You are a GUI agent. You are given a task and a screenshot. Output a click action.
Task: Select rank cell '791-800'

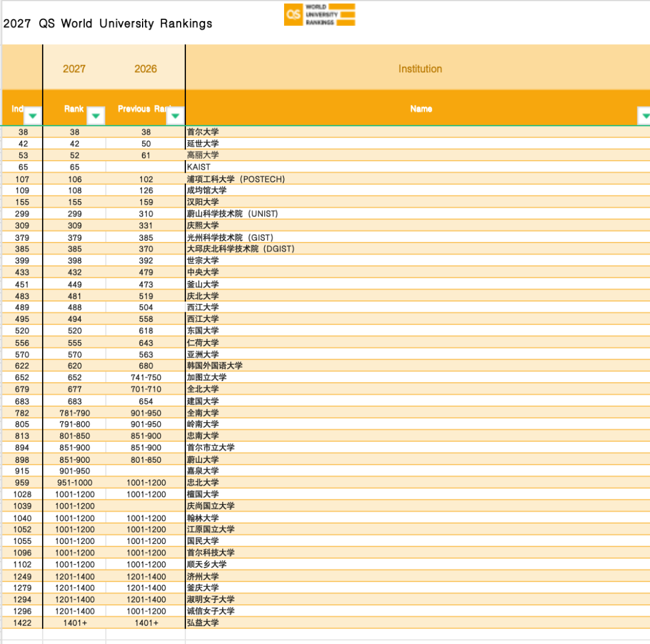point(75,424)
